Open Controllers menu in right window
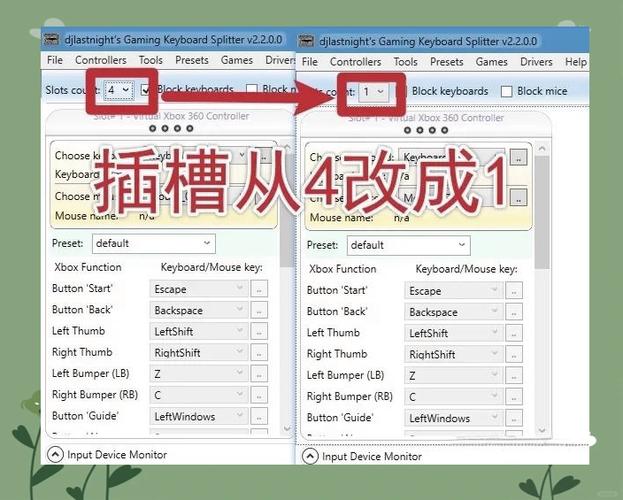Viewport: 623px width, 500px height. [x=355, y=62]
